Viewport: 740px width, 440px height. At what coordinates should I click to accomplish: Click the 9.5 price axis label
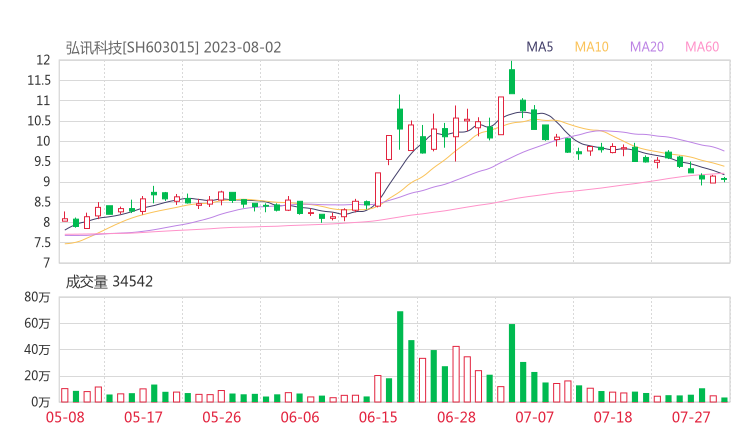click(x=41, y=161)
